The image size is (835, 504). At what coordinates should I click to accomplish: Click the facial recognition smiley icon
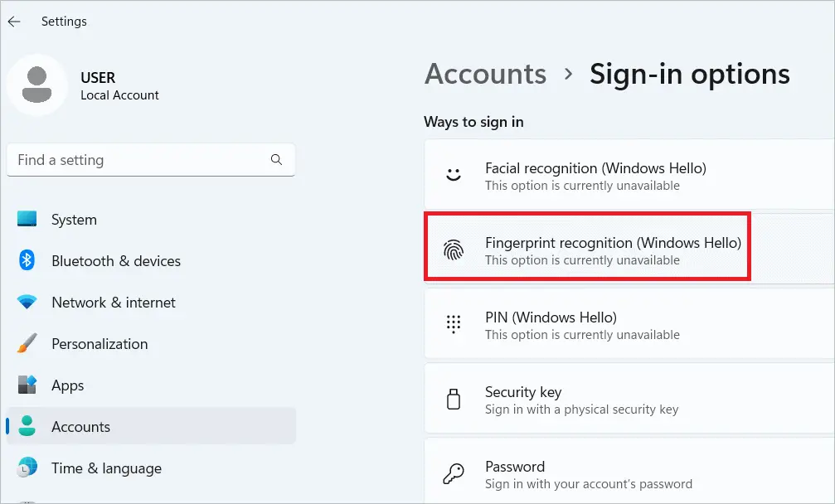(x=454, y=174)
